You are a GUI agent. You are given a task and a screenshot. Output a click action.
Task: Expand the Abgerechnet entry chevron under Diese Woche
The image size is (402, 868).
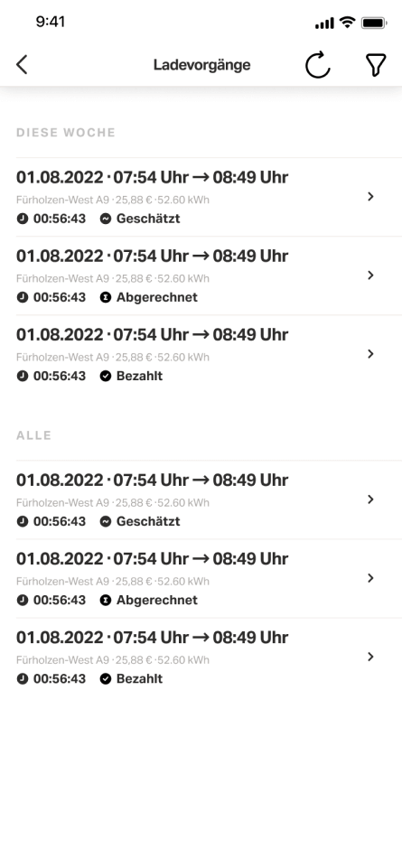pyautogui.click(x=371, y=275)
